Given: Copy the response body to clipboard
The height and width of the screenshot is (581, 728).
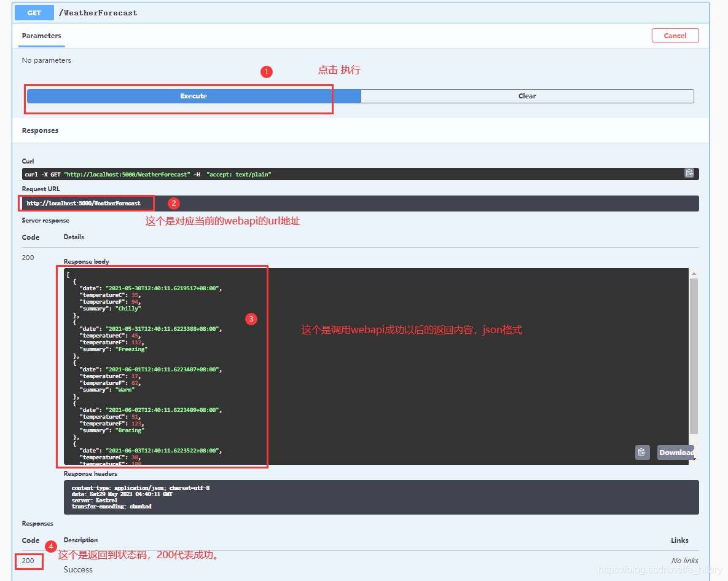Looking at the screenshot, I should 642,453.
